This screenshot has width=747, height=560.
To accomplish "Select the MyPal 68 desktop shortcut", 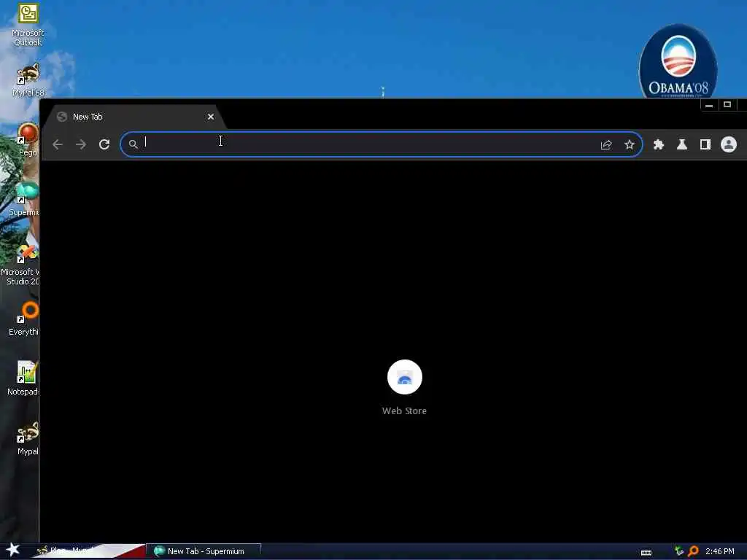I will [x=28, y=80].
